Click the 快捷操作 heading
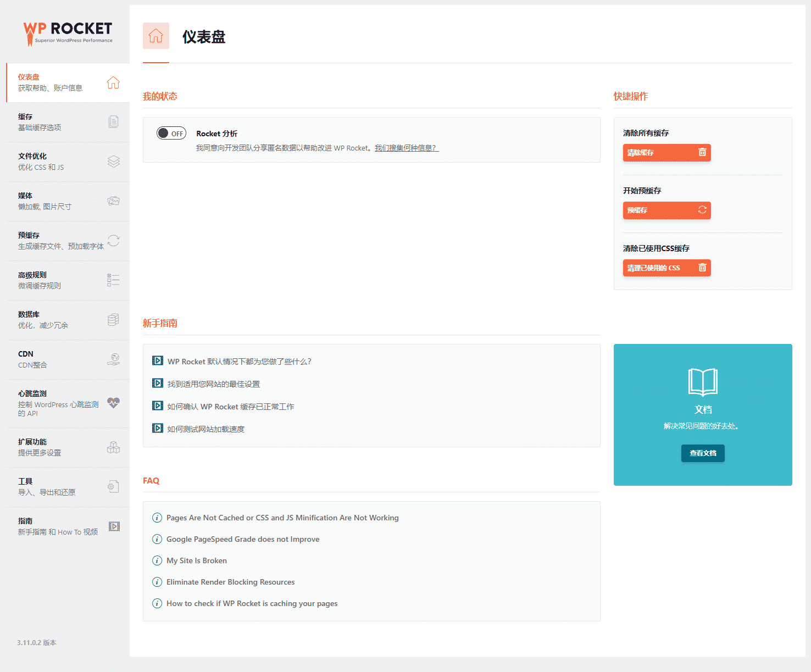The height and width of the screenshot is (672, 811). (x=631, y=96)
